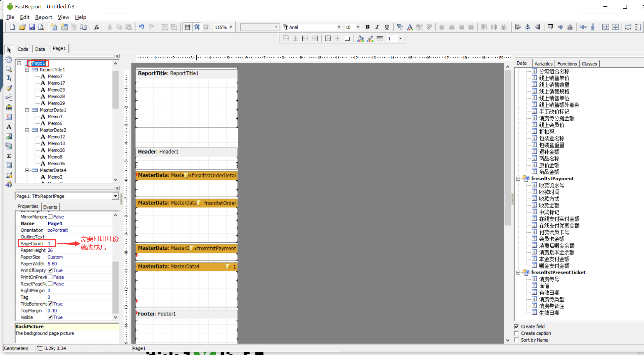Image resolution: width=644 pixels, height=355 pixels.
Task: Open the Arial font name dropdown
Action: pyautogui.click(x=339, y=27)
